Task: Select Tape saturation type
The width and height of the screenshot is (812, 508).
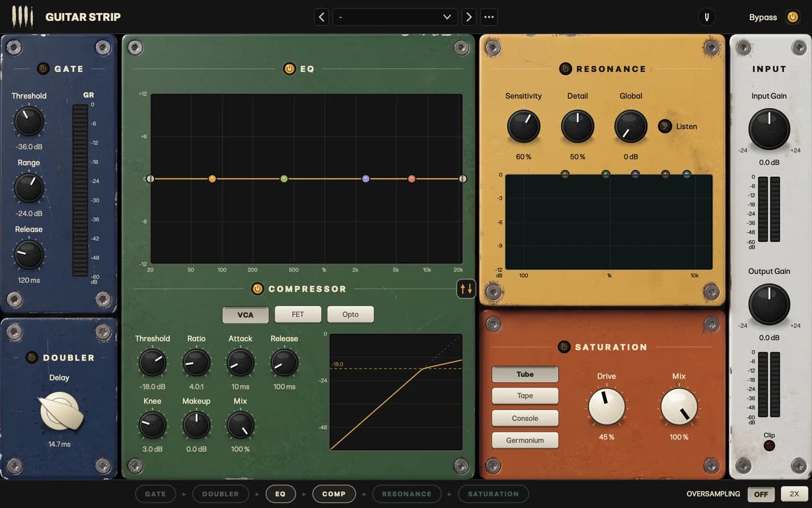Action: (525, 395)
